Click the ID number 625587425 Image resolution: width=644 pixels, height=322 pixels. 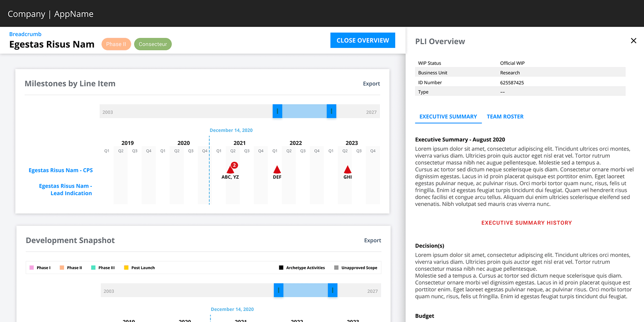[512, 83]
